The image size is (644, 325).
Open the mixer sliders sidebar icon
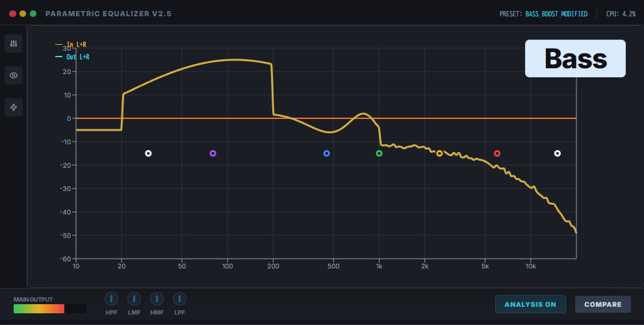(x=14, y=44)
